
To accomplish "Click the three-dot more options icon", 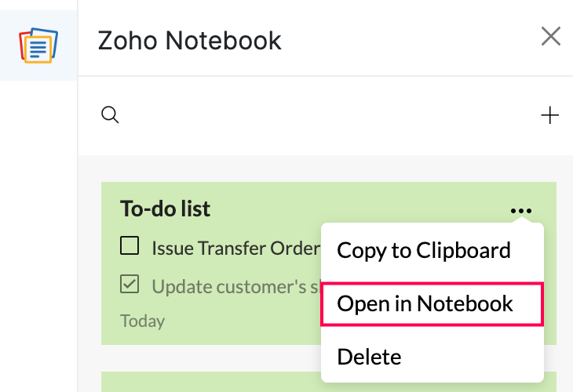I will (520, 210).
